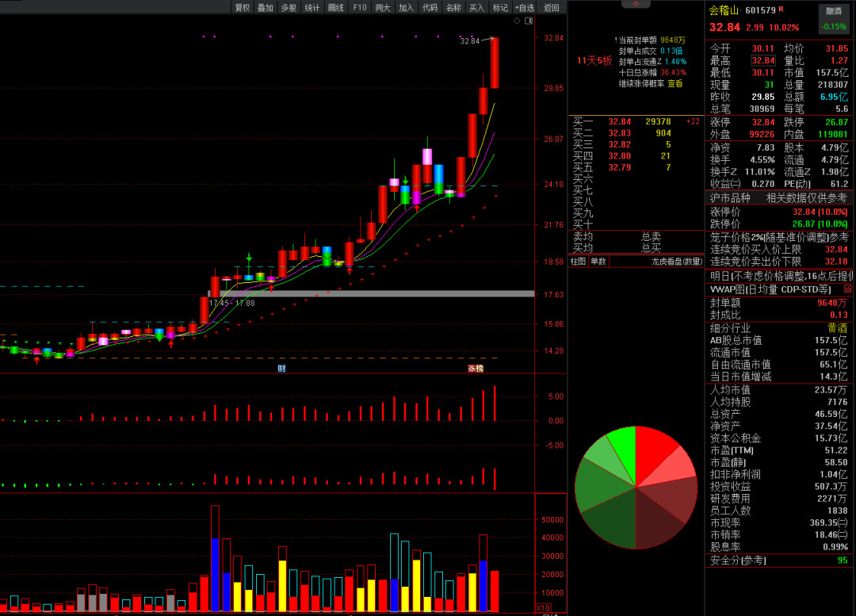Select the 多股 multi-stock view

289,7
